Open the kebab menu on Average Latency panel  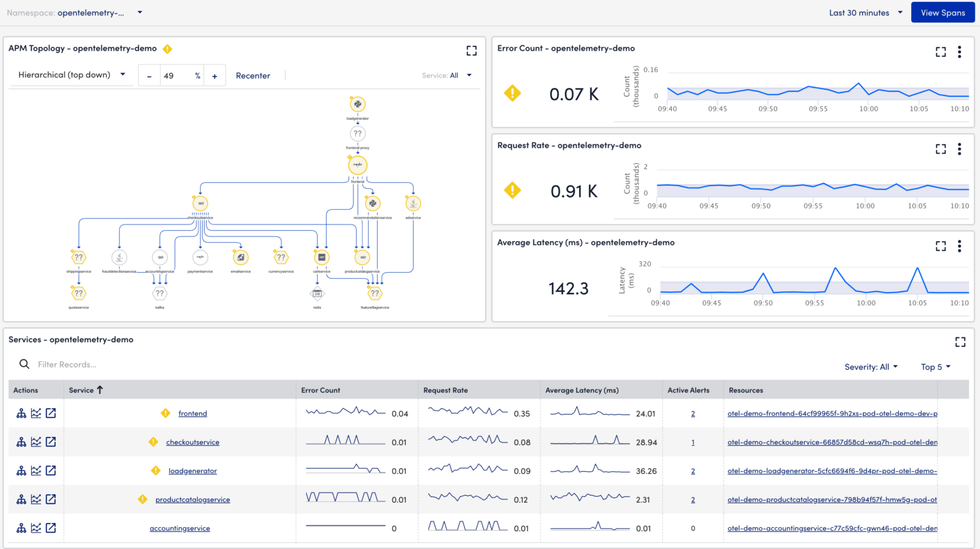coord(960,245)
